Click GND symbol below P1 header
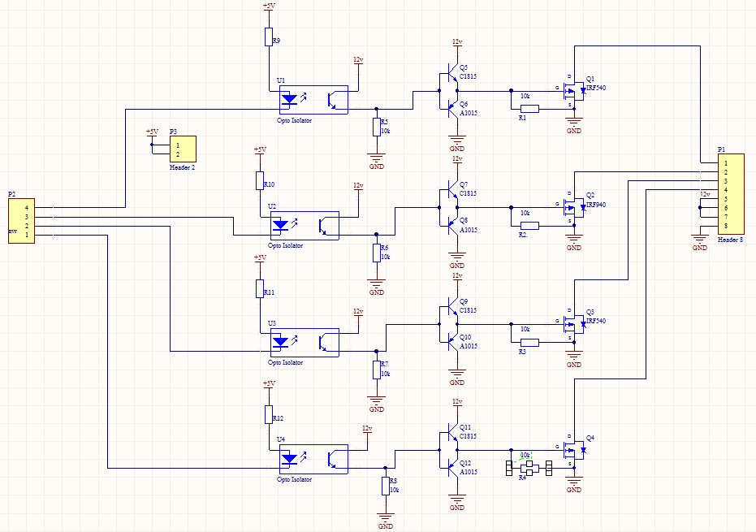This screenshot has width=756, height=532. pos(700,242)
